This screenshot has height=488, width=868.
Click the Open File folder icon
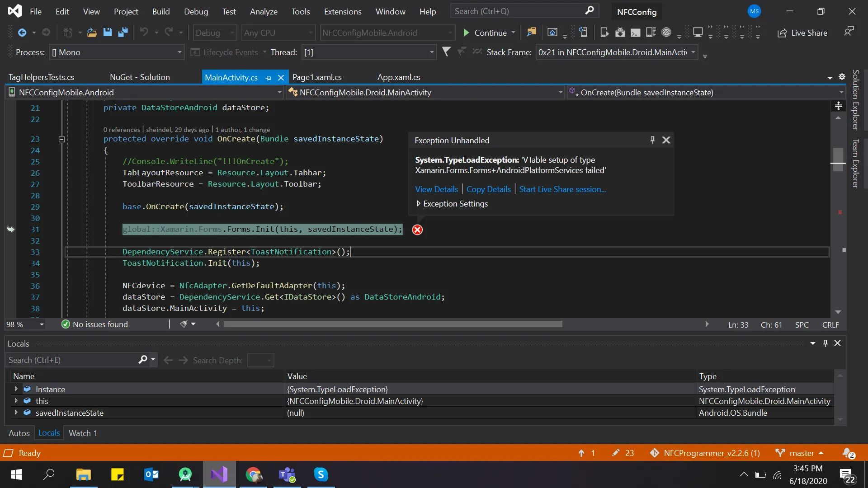92,33
